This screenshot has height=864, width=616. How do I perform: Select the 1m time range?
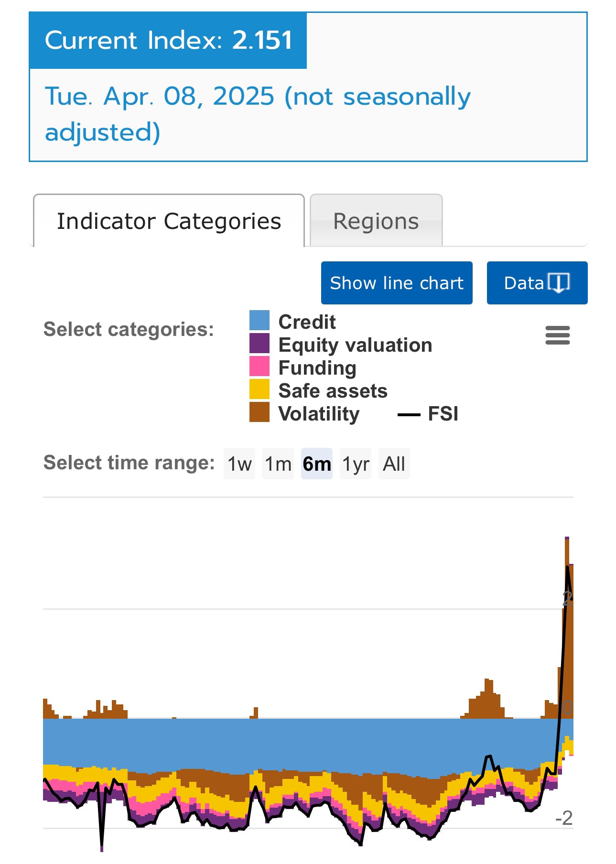(278, 464)
